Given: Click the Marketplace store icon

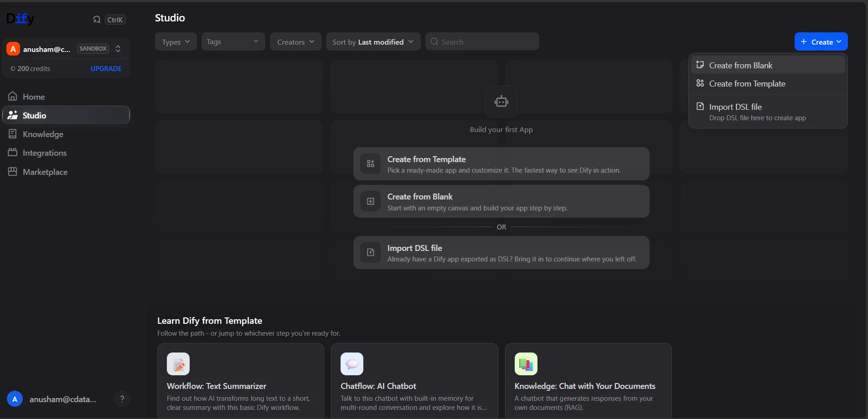Looking at the screenshot, I should tap(13, 172).
